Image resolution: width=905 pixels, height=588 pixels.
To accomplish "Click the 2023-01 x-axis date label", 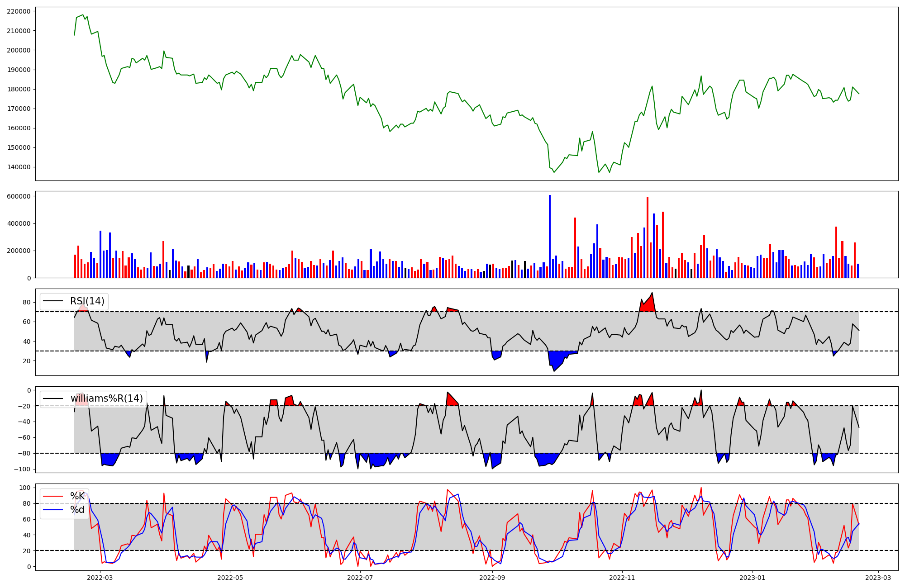I will (x=753, y=577).
